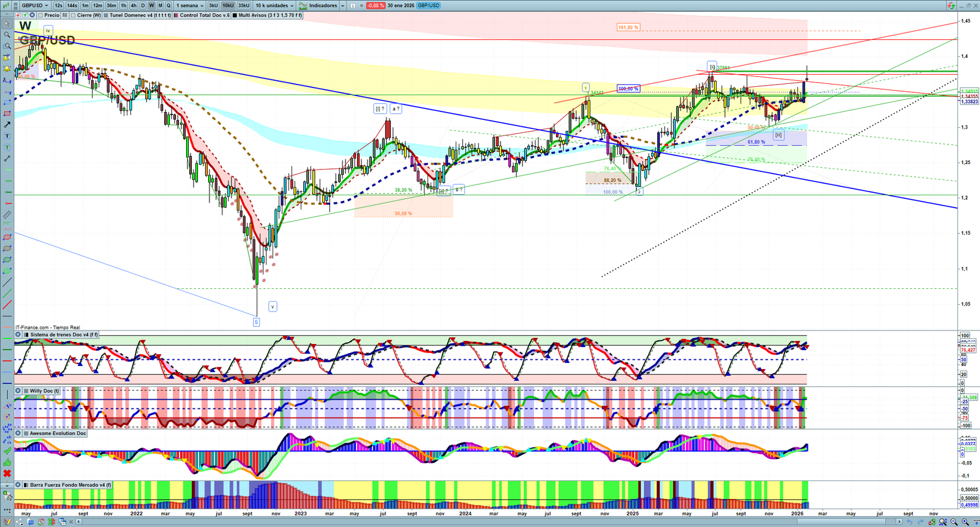Select the brown ellipse drawing tool

point(7,249)
